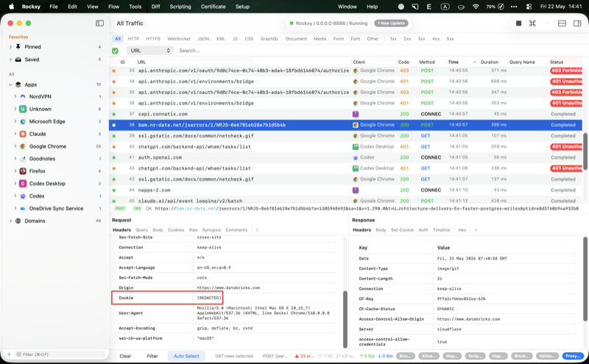Open the URL filter type dropdown
Screen dimensions: 589x364
point(150,51)
